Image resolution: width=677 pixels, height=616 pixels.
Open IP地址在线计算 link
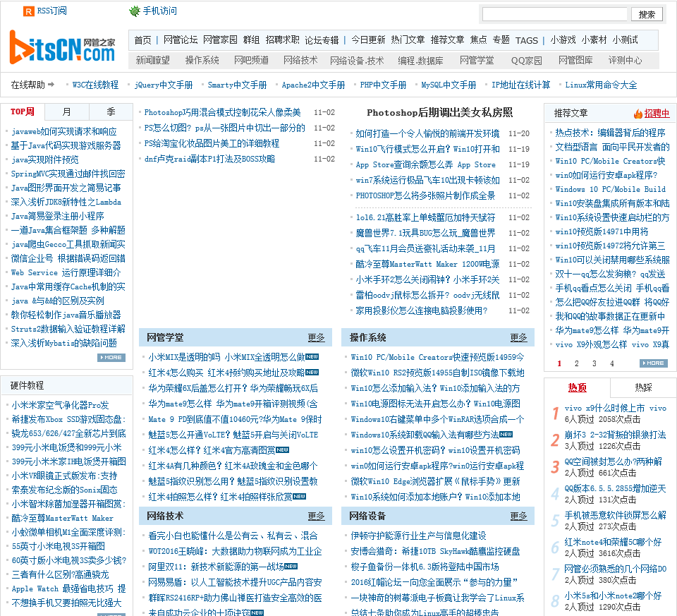click(520, 85)
